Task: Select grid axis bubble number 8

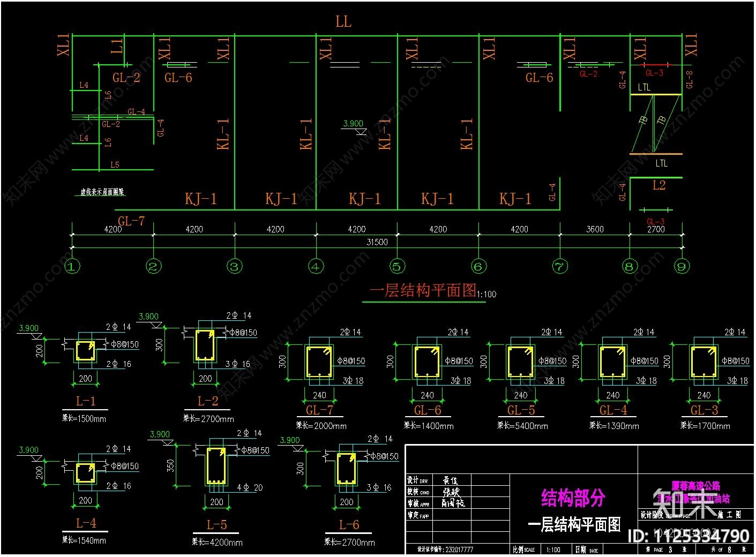Action: point(630,266)
